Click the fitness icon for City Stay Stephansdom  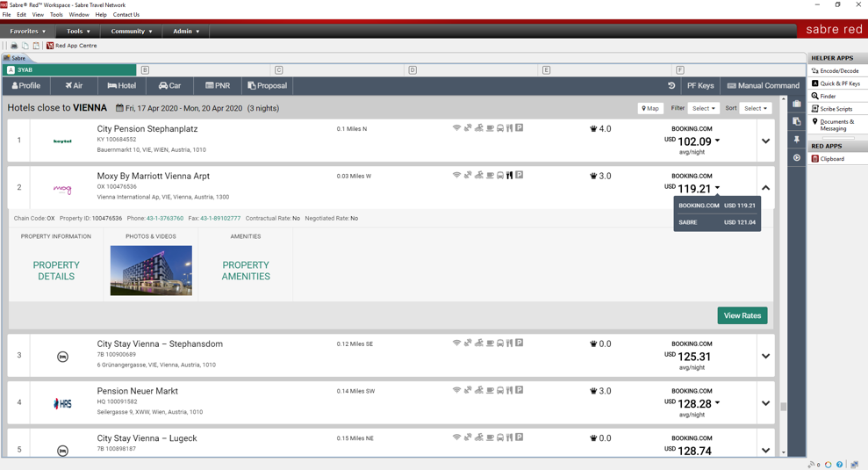click(468, 343)
